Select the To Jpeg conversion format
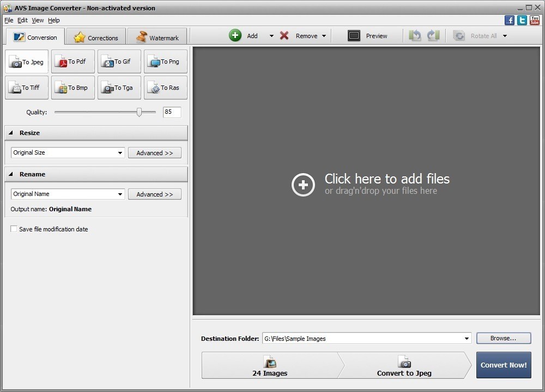Viewport: 545px width, 392px height. [26, 62]
